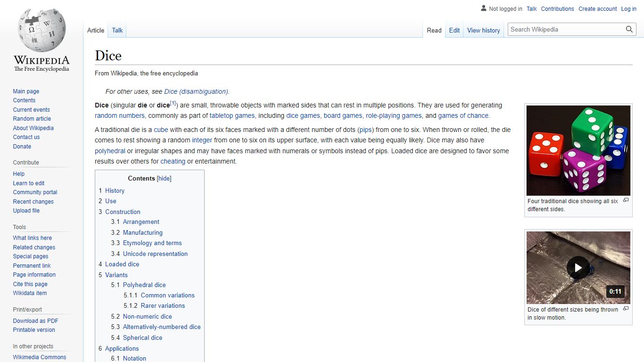The width and height of the screenshot is (644, 362).
Task: Jump to 4 Loaded dice section
Action: click(x=119, y=264)
